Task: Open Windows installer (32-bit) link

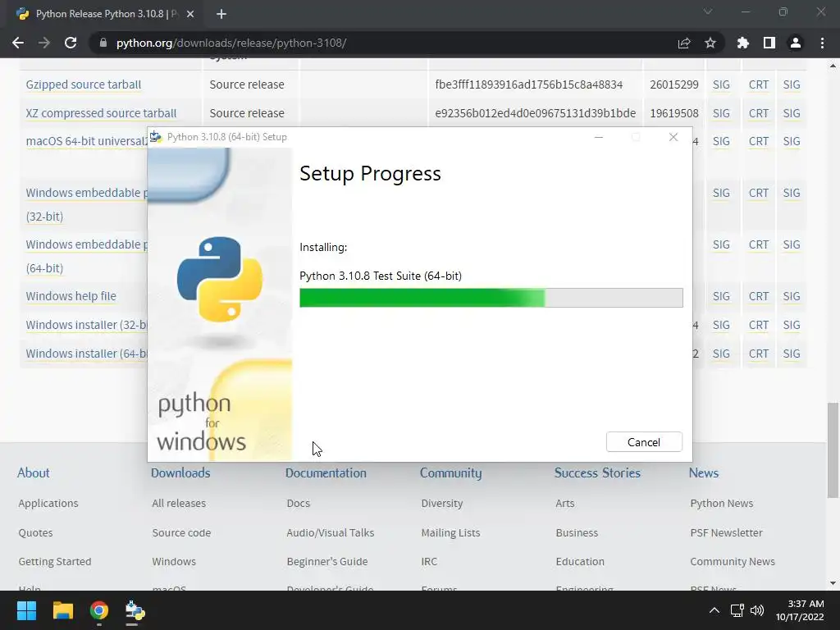Action: [x=86, y=325]
